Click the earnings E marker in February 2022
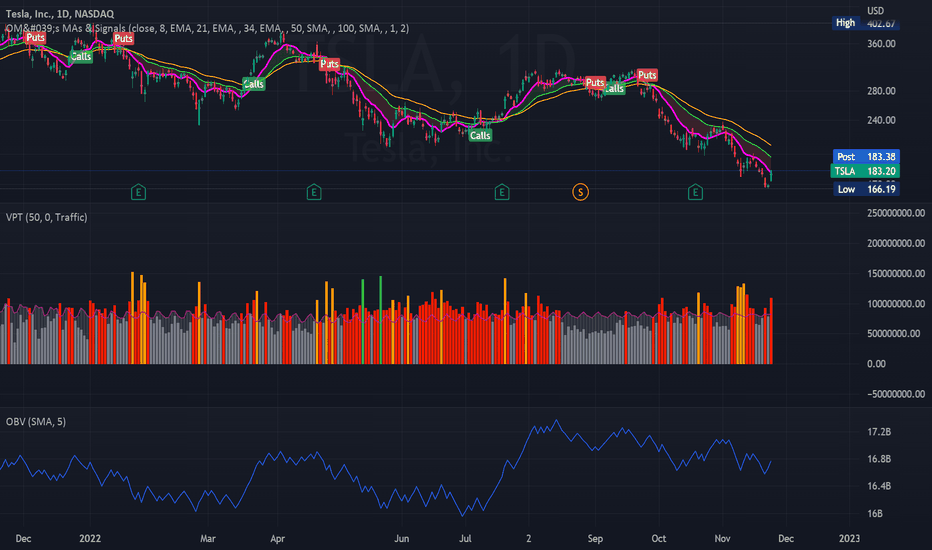932x550 pixels. [x=138, y=192]
